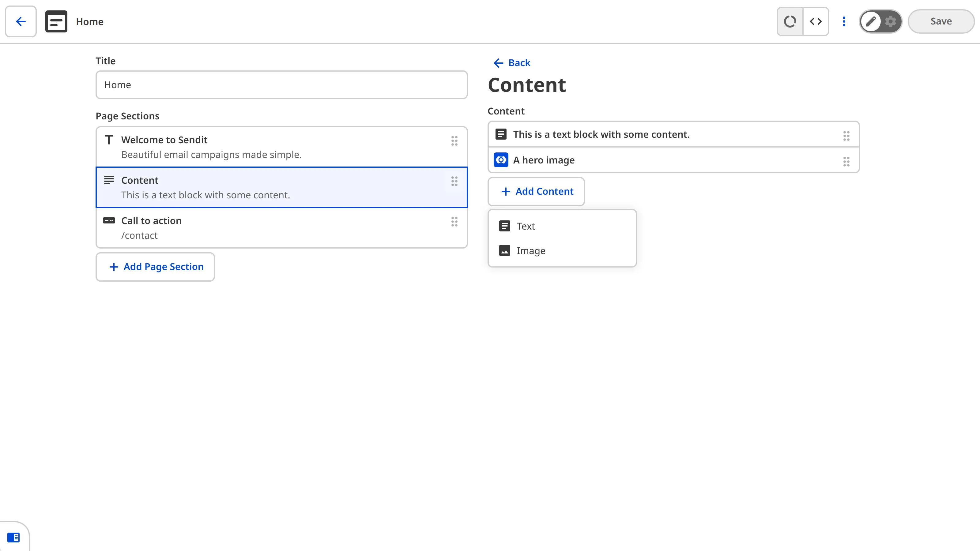Click text block icon in content list
Screen dimensions: 980x551
point(501,134)
